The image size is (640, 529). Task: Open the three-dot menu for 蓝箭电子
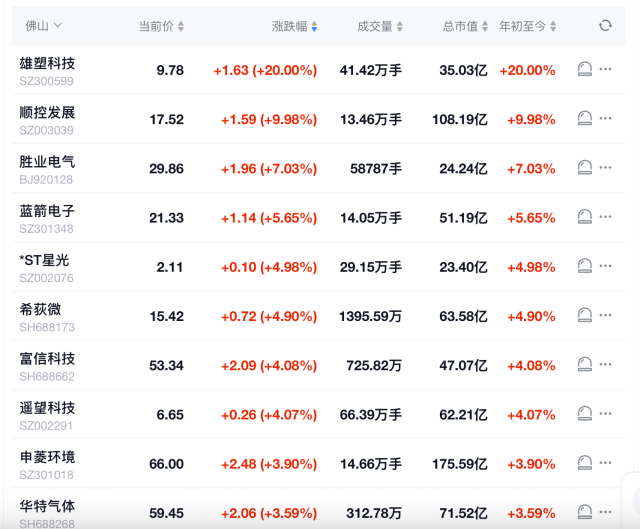605,217
